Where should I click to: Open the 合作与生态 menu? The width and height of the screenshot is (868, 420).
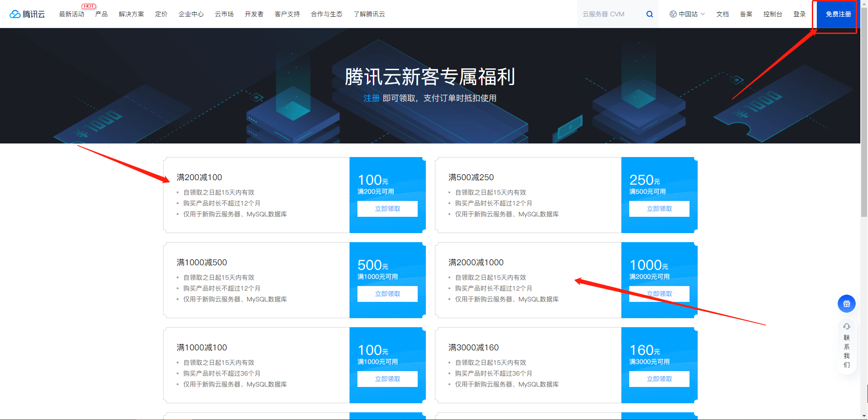pyautogui.click(x=327, y=14)
